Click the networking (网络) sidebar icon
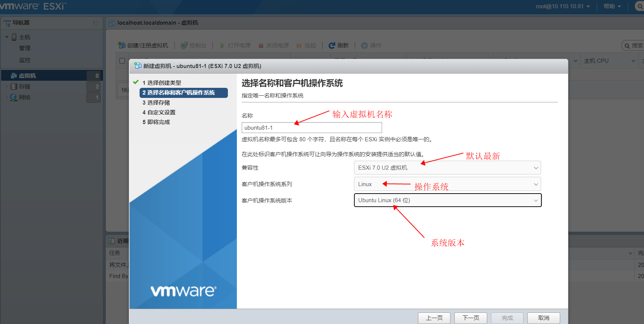Image resolution: width=644 pixels, height=324 pixels. coord(14,97)
